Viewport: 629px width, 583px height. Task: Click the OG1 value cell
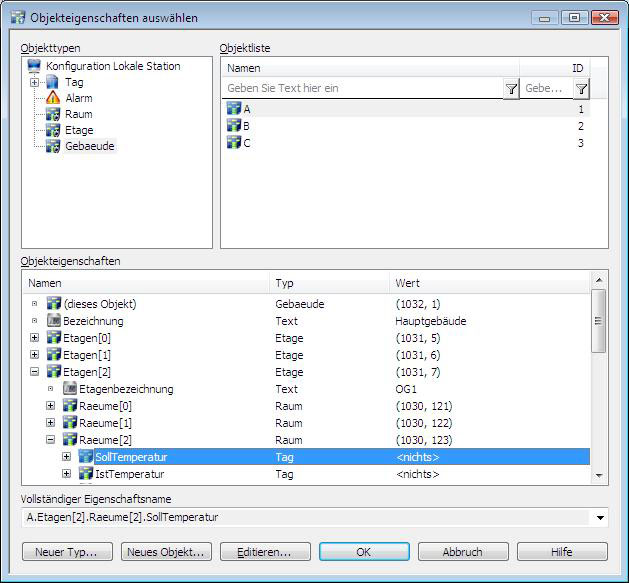tap(406, 389)
